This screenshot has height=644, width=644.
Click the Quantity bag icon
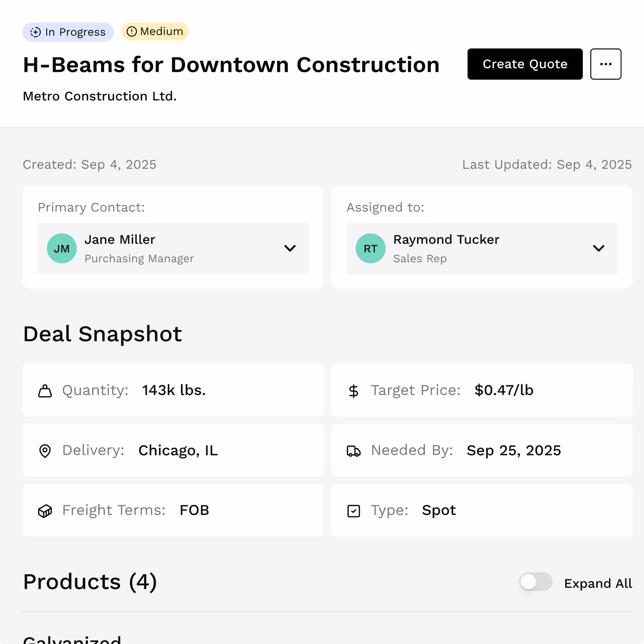coord(45,391)
